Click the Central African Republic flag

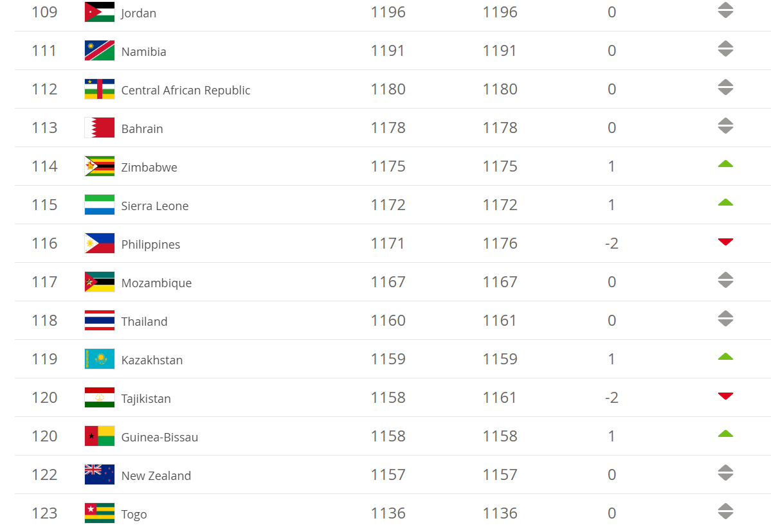click(x=100, y=89)
